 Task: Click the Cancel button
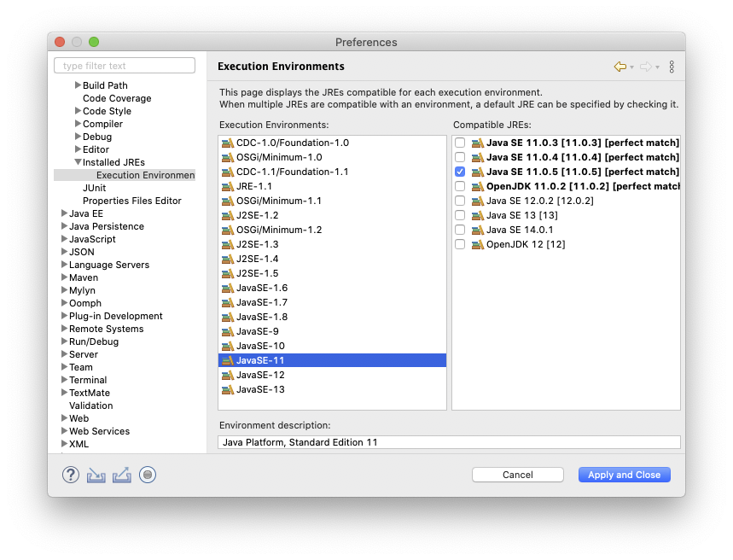tap(517, 475)
